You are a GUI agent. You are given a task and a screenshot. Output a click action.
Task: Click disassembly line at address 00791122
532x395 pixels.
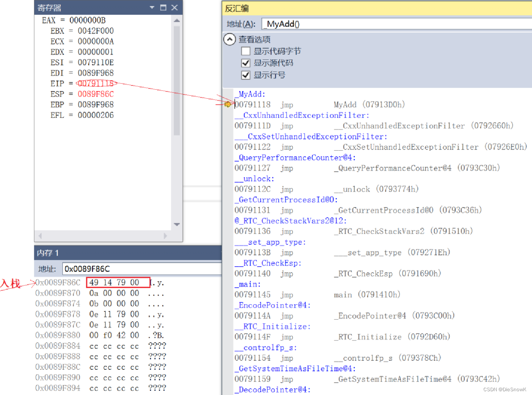[381, 147]
